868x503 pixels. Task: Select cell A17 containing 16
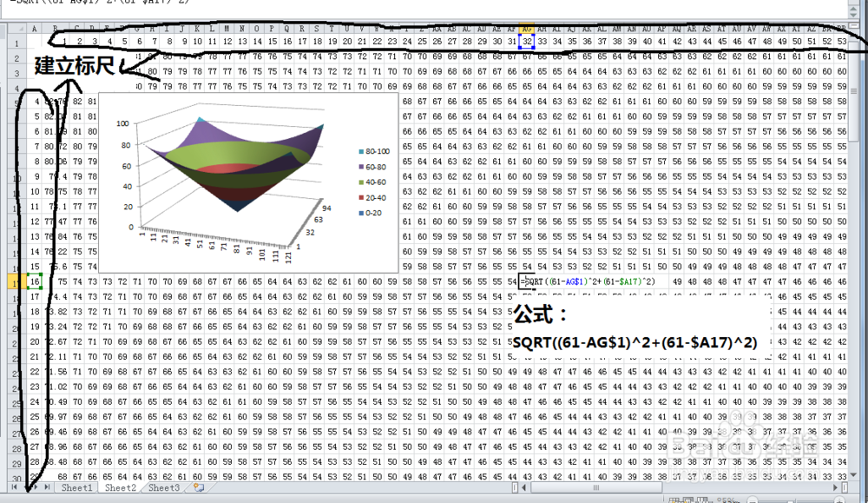coord(35,281)
